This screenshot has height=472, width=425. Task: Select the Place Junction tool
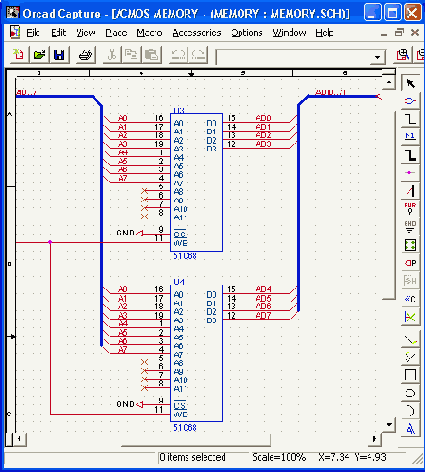pos(410,173)
